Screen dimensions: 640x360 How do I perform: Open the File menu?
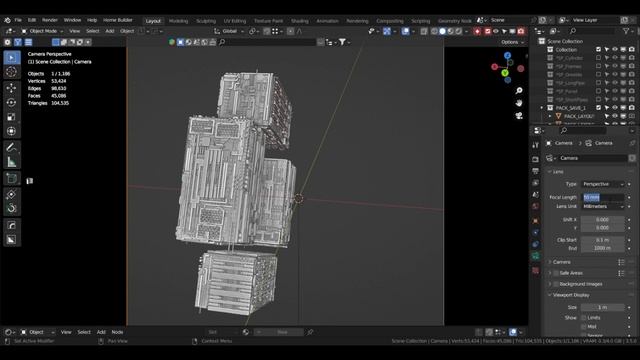pyautogui.click(x=18, y=20)
